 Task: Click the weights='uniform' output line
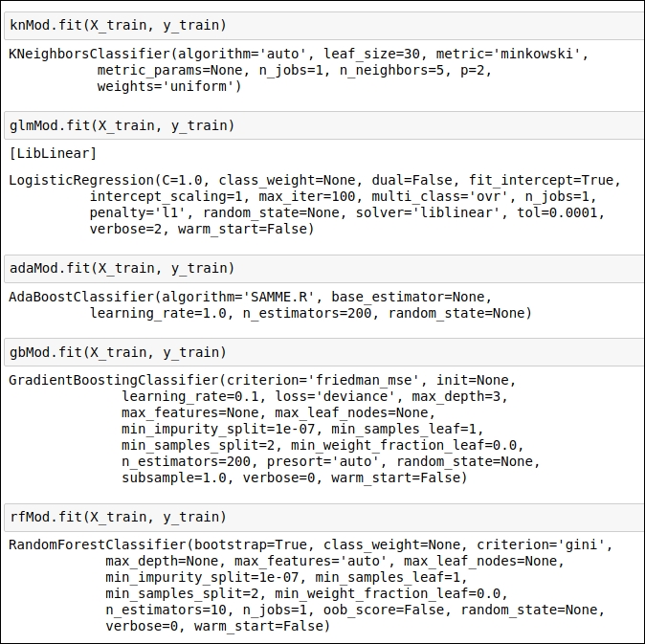[169, 87]
